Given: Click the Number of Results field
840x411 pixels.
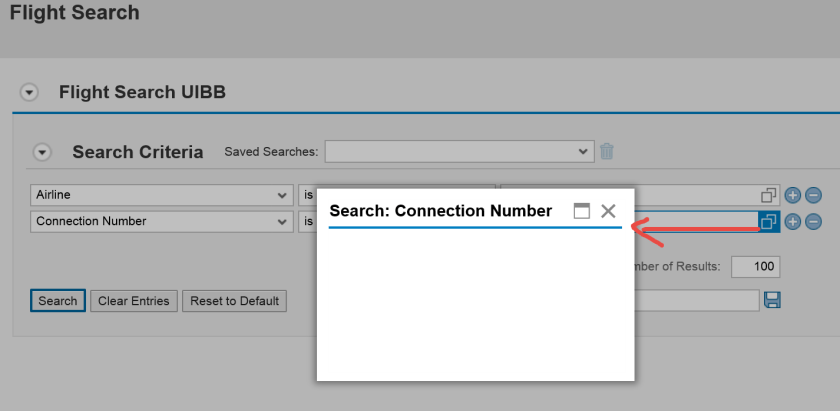Looking at the screenshot, I should tap(755, 267).
